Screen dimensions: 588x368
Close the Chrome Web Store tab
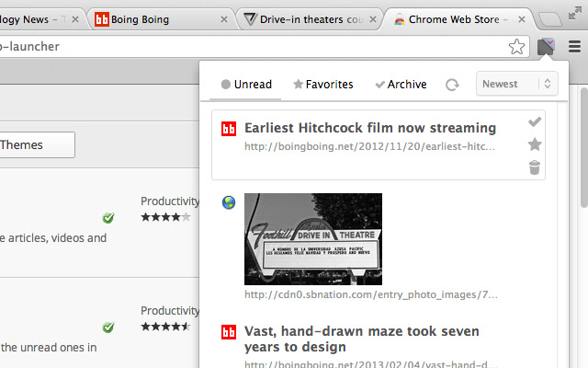(x=521, y=19)
